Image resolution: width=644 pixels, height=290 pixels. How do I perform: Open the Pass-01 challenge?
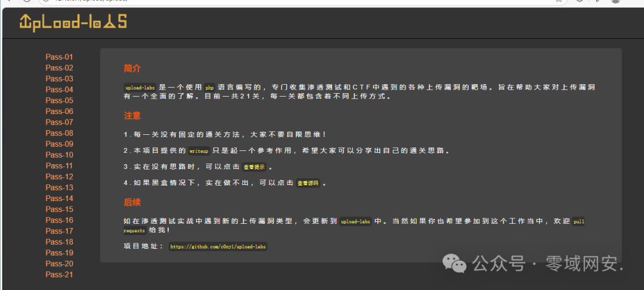[59, 57]
